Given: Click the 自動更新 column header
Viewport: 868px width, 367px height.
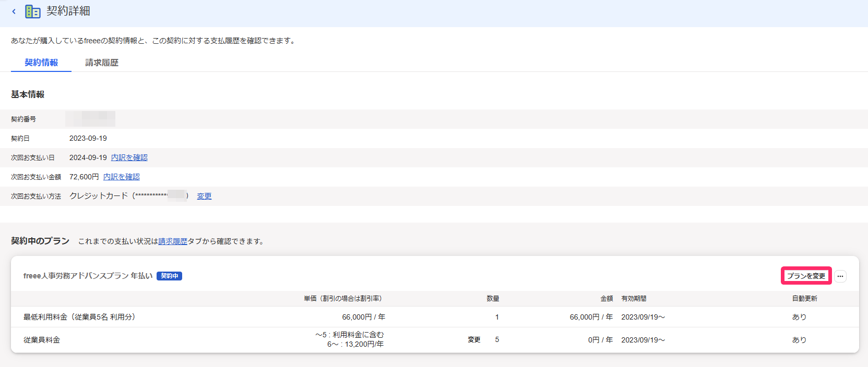Looking at the screenshot, I should [805, 299].
